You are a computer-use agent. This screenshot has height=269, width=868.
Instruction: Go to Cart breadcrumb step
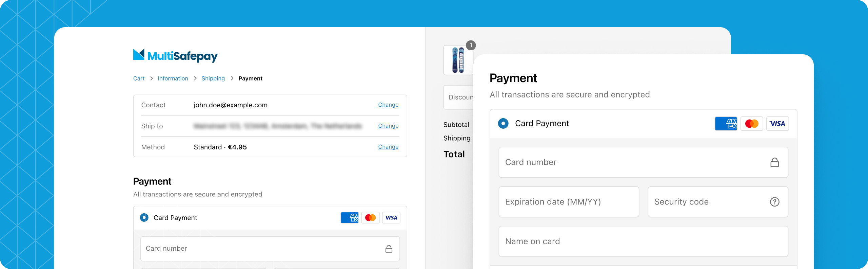tap(139, 78)
